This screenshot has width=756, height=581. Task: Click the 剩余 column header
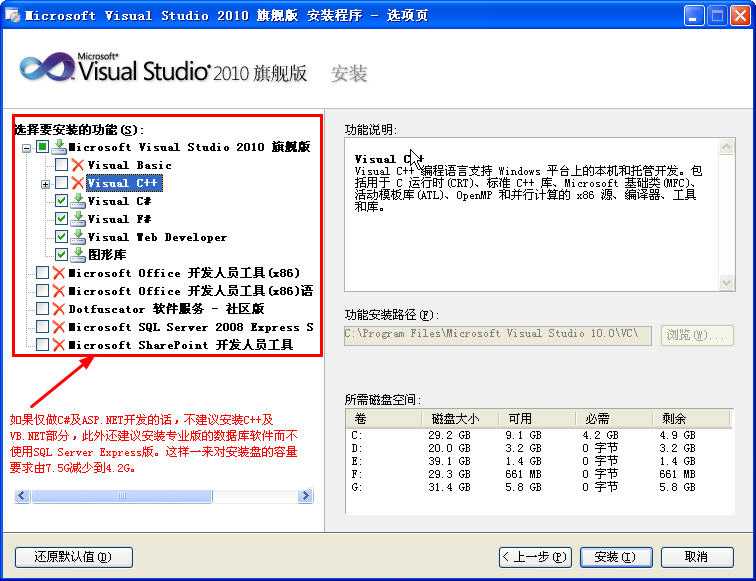[692, 419]
